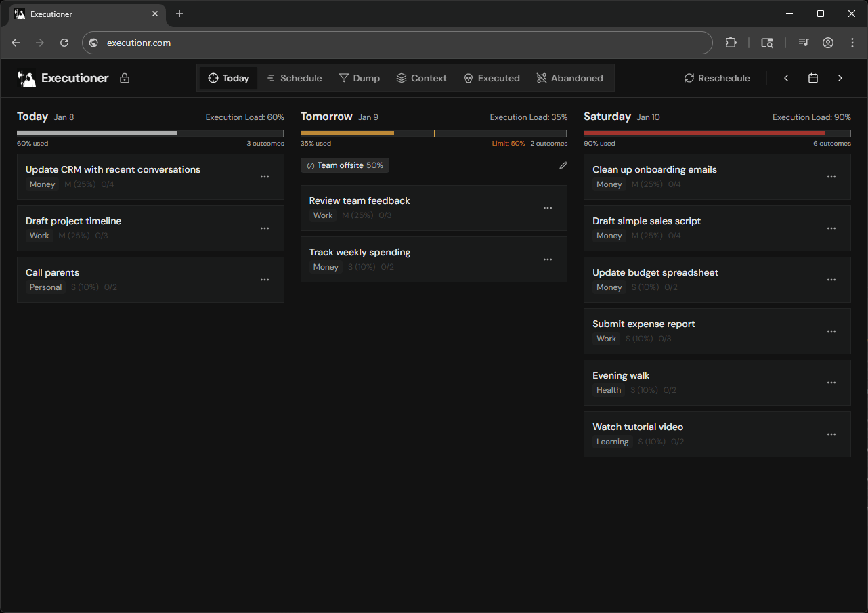
Task: Switch to the Schedule tab
Action: 294,78
